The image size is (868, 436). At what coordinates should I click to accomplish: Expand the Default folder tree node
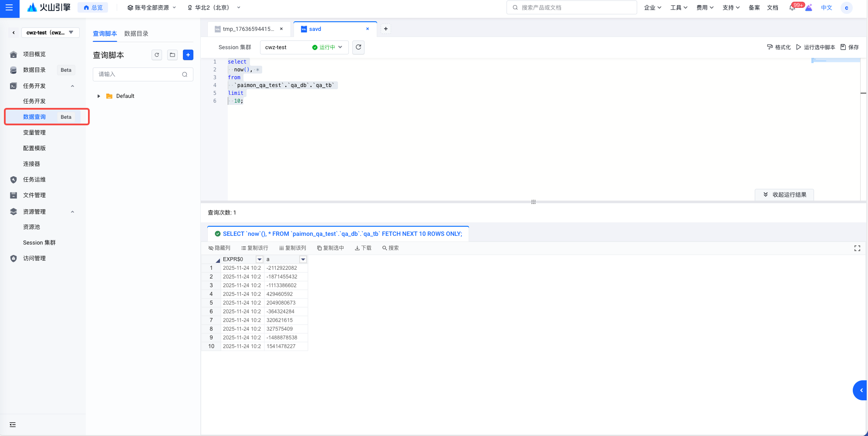99,96
